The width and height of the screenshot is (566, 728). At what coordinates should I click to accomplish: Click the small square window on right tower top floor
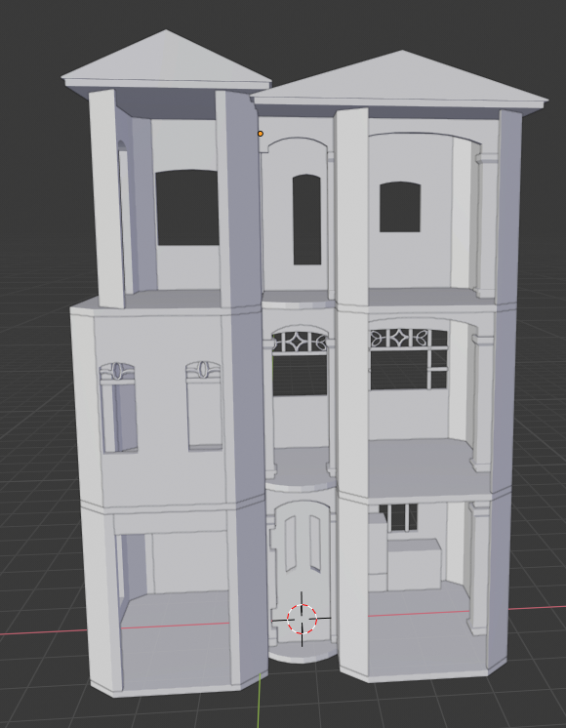(400, 207)
